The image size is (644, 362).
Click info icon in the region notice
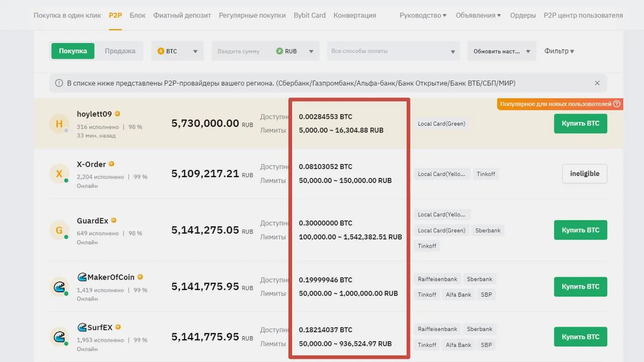coord(59,83)
